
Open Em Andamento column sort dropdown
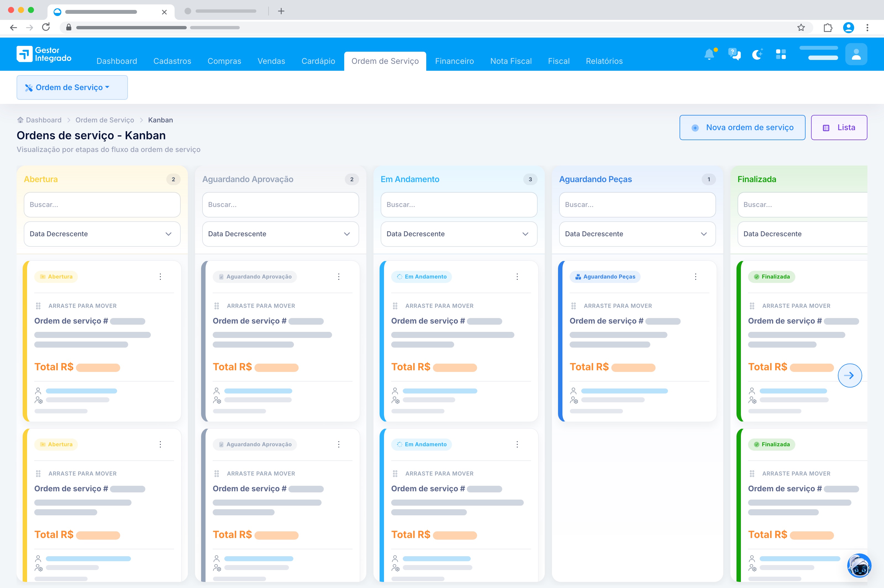tap(459, 234)
